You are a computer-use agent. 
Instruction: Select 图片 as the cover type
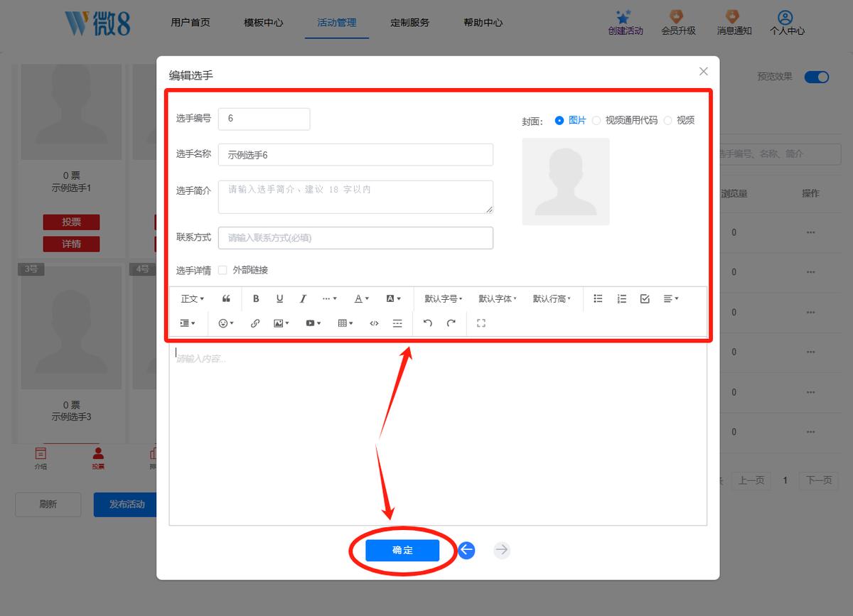pos(571,121)
